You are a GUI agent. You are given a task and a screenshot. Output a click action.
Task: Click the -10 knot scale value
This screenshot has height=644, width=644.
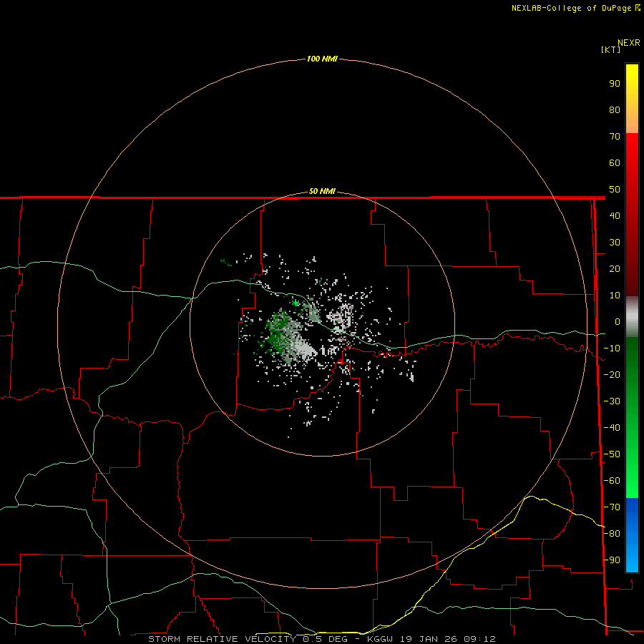[x=612, y=348]
